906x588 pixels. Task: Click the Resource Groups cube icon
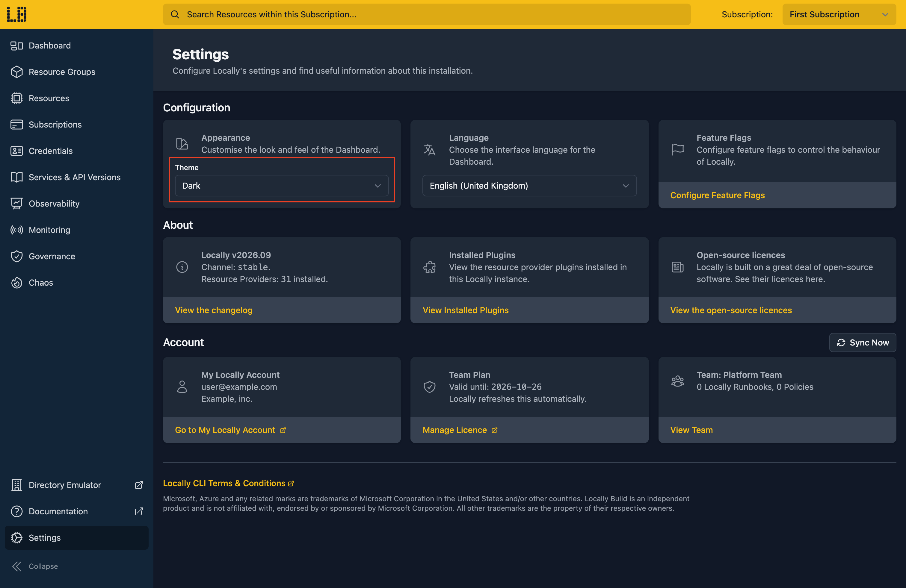[x=17, y=72]
